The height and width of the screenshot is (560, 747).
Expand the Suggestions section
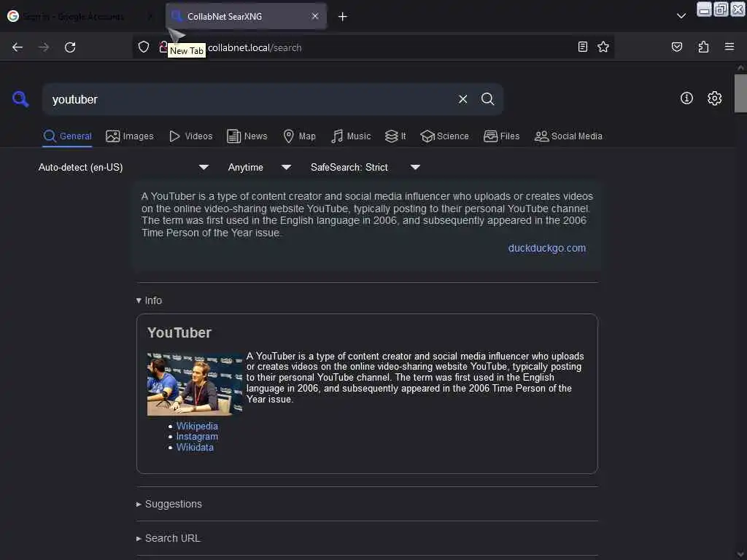pyautogui.click(x=169, y=504)
